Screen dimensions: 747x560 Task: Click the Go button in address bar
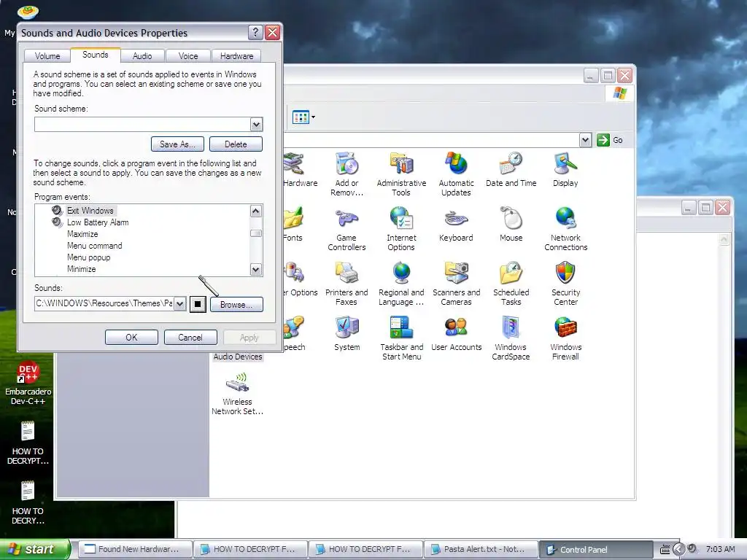[611, 140]
